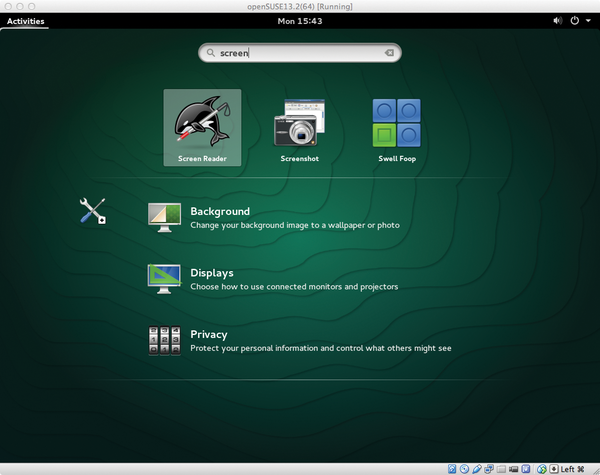Open the volume speaker indicator in the top bar
Screen dimensions: 600x475
coord(558,21)
